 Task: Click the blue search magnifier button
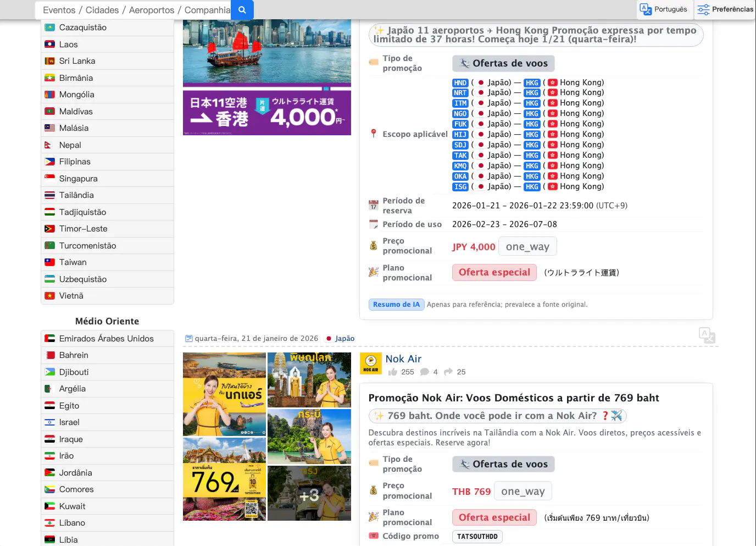(x=242, y=10)
